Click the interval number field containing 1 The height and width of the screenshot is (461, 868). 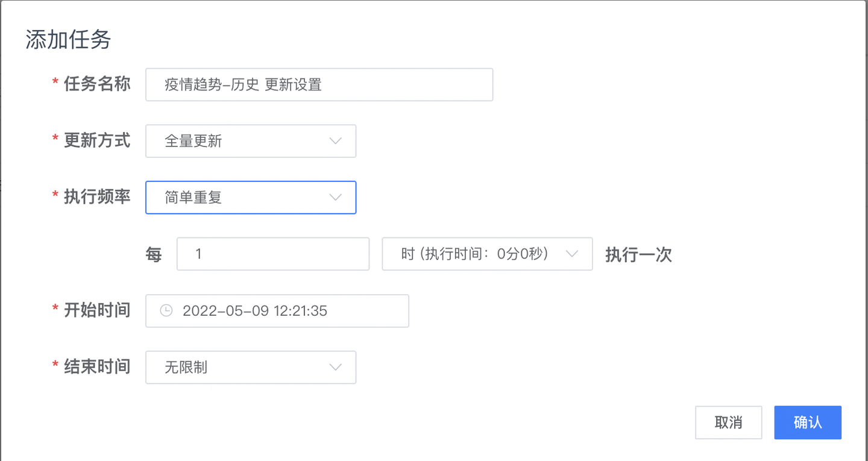tap(273, 254)
